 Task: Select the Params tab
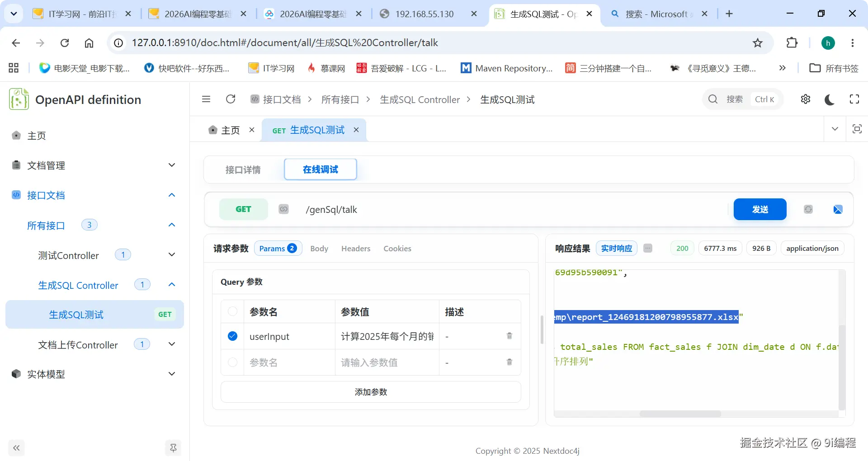tap(278, 248)
